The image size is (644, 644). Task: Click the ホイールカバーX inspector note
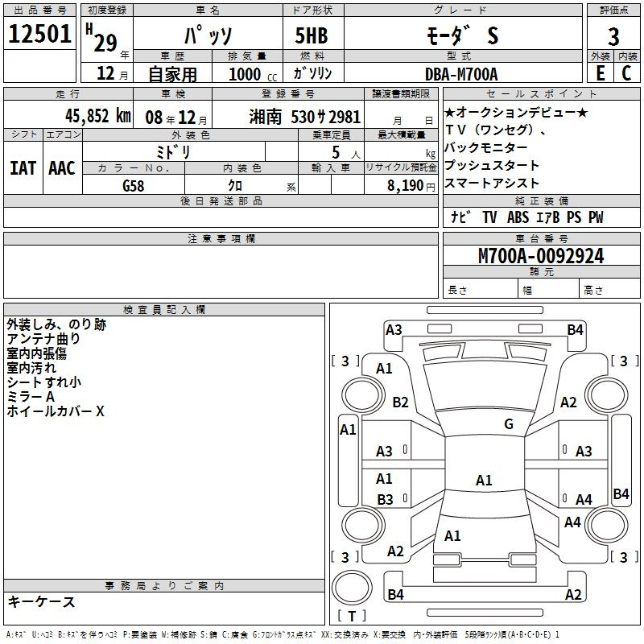pos(56,411)
